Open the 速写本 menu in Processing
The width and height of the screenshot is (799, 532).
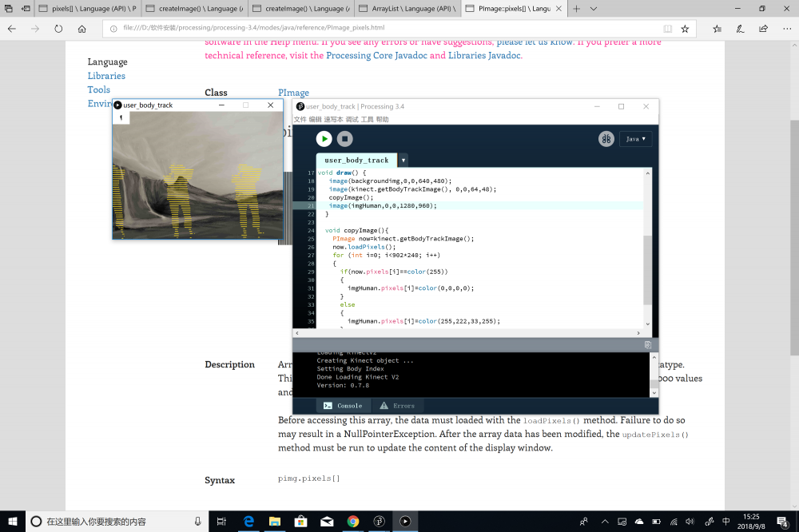point(333,119)
